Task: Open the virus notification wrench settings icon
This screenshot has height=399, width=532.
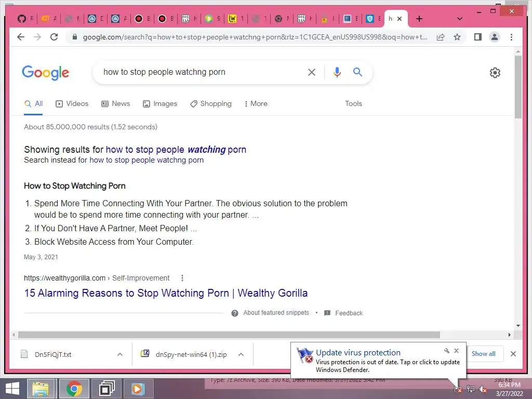Action: point(446,351)
